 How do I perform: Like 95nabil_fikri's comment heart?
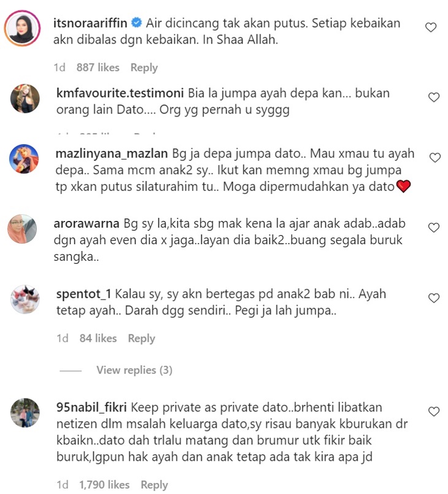[x=434, y=411]
